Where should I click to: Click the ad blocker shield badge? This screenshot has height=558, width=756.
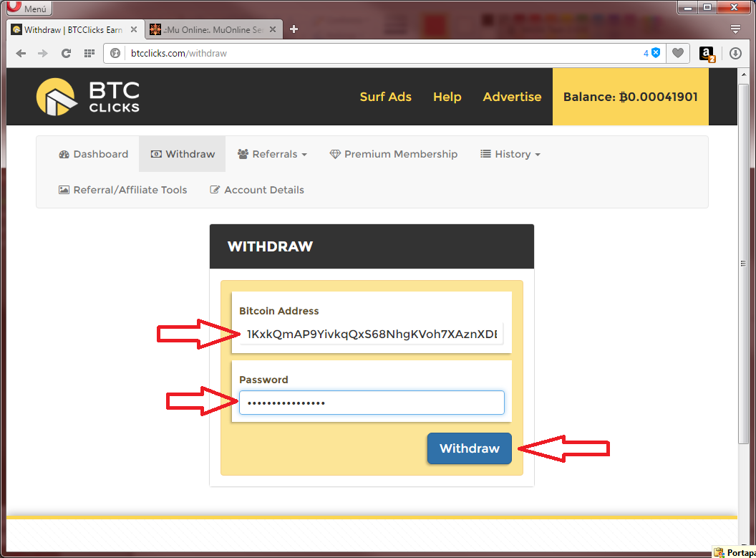(655, 53)
